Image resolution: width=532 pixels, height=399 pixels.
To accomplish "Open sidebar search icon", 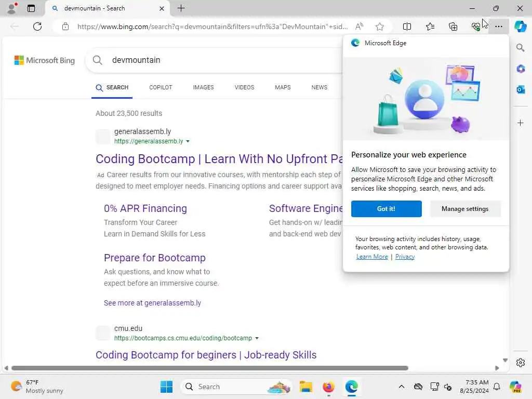I will (520, 47).
